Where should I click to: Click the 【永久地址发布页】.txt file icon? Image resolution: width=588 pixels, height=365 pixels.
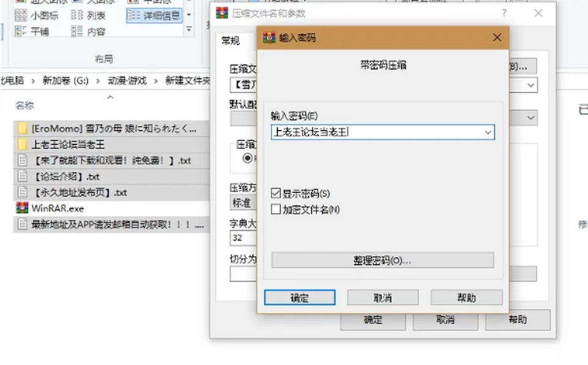[23, 192]
